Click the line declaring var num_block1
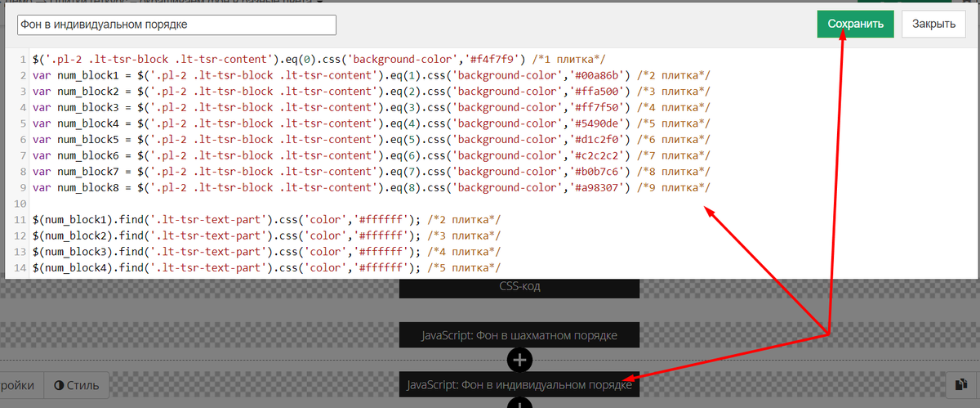This screenshot has height=408, width=980. point(372,75)
